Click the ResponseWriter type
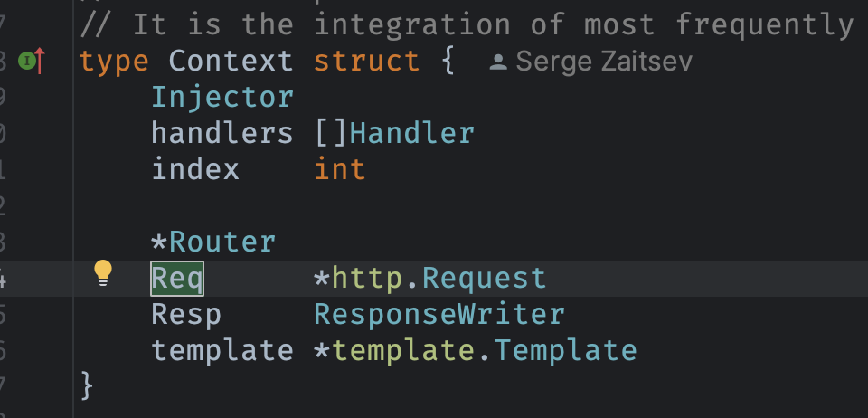Viewport: 868px width, 418px height. tap(439, 315)
